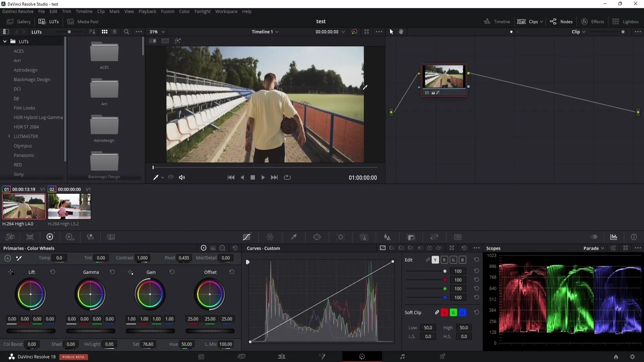This screenshot has height=362, width=644.
Task: Select the Fusion menu item
Action: click(167, 11)
